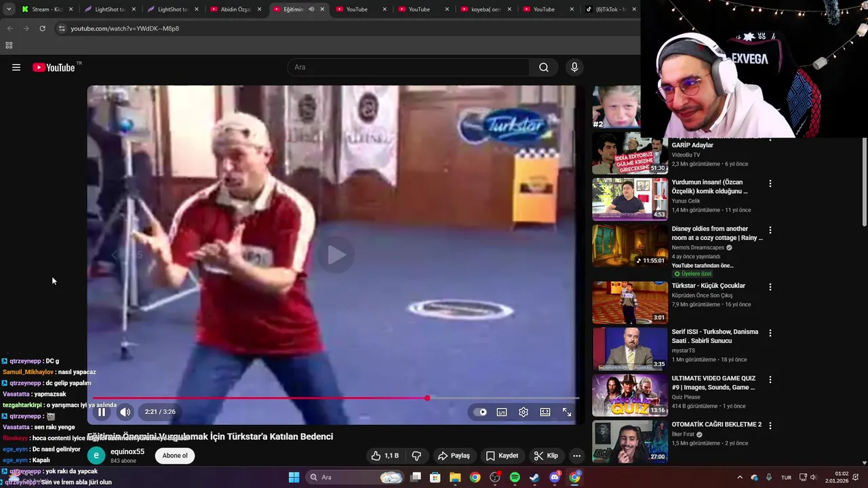Open Microsoft Store from taskbar
Screen dimensions: 868x488
[x=435, y=477]
